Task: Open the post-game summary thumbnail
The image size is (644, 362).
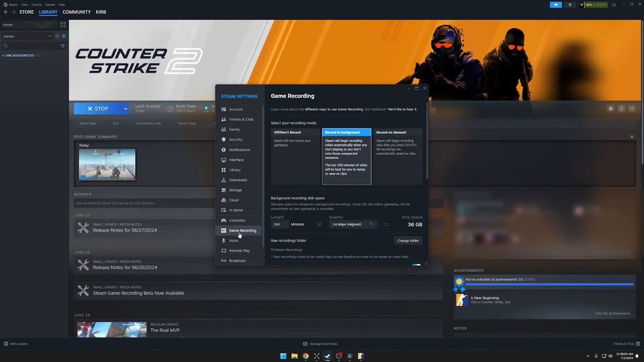Action: [107, 165]
